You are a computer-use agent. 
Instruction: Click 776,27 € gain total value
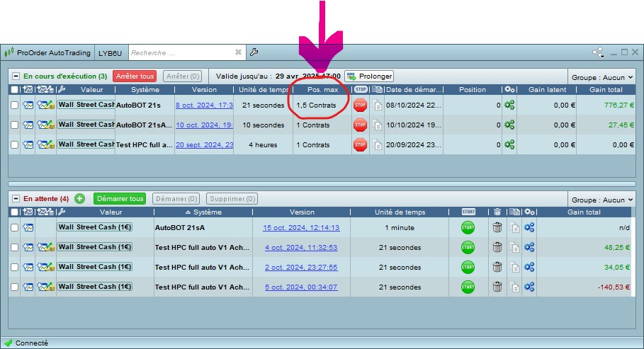click(x=619, y=105)
